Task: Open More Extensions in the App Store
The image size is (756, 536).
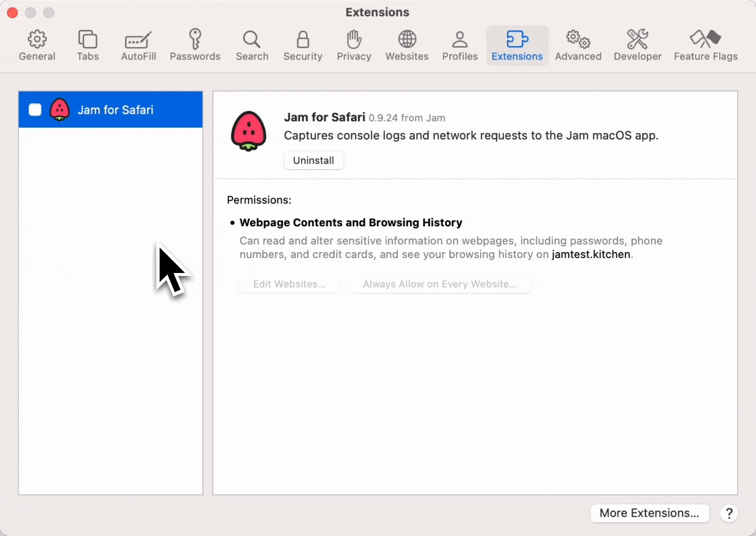Action: [x=649, y=513]
